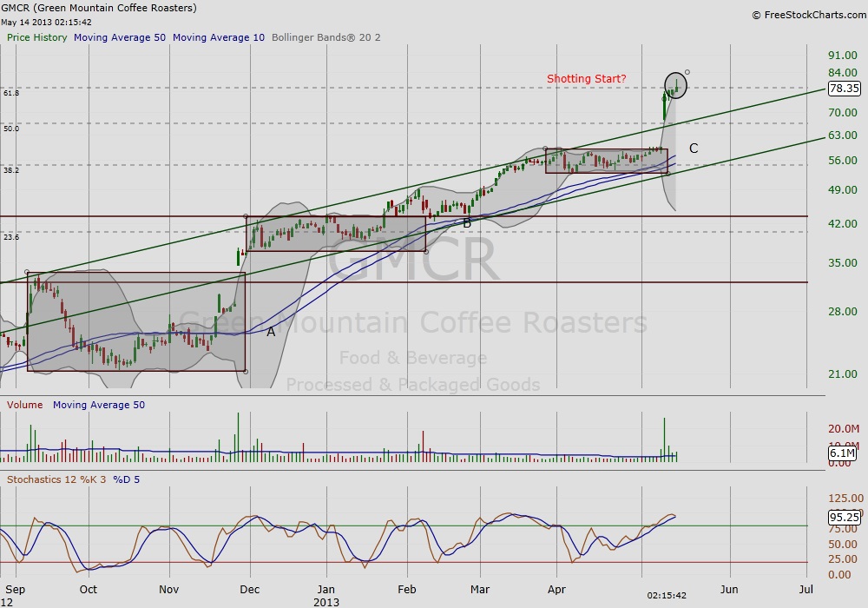This screenshot has width=868, height=608.
Task: Click the Jun label on the time axis
Action: tap(729, 589)
